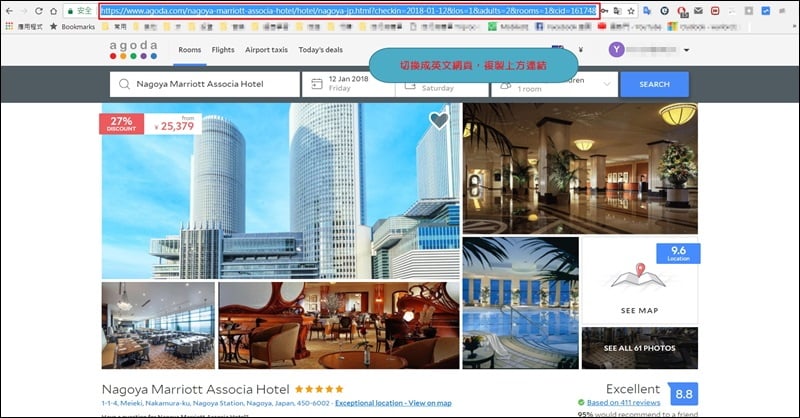Viewport: 800px width, 418px height.
Task: Open the YouTube bookmark
Action: coord(629,27)
